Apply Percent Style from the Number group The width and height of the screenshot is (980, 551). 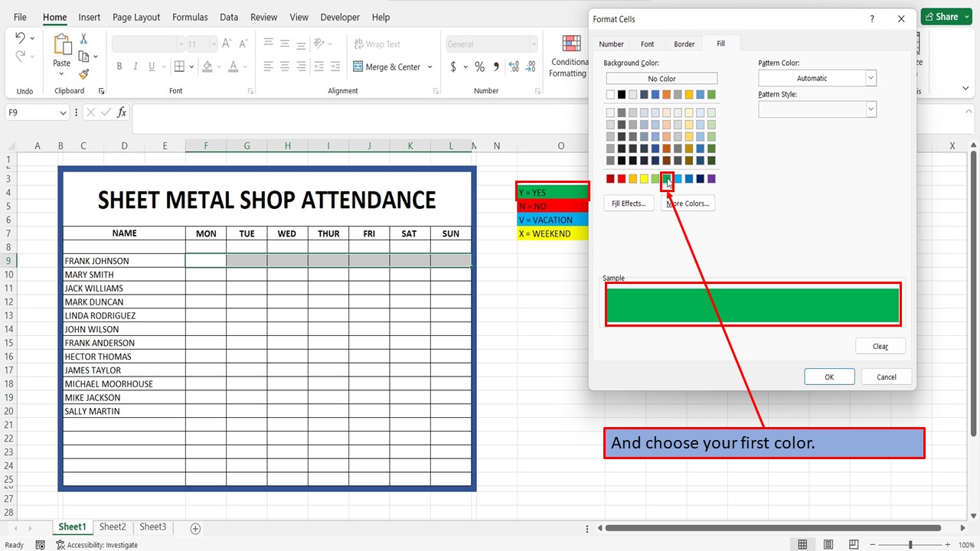coord(479,67)
